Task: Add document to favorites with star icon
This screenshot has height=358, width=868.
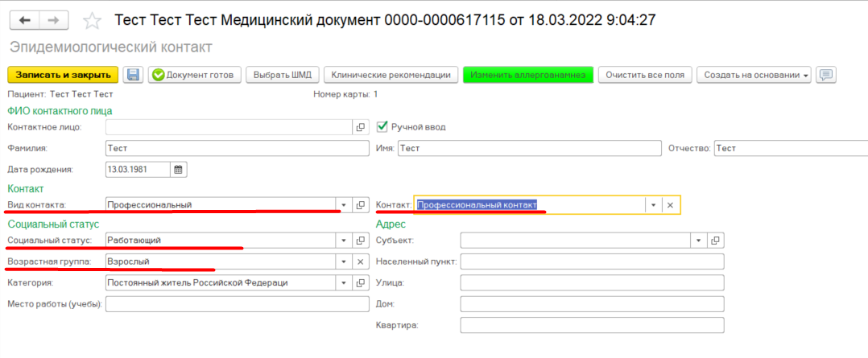Action: tap(93, 20)
